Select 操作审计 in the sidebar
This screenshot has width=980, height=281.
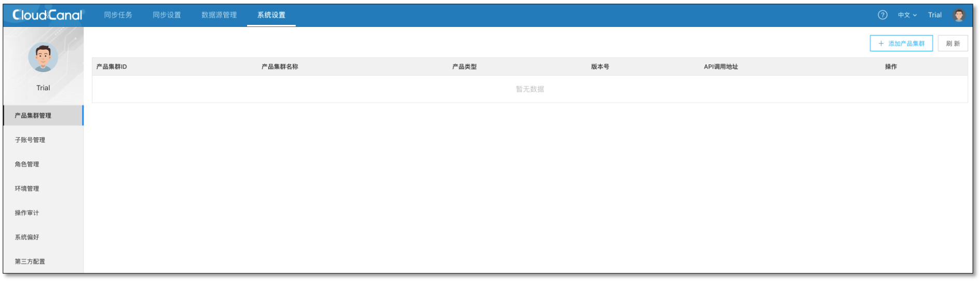coord(26,213)
